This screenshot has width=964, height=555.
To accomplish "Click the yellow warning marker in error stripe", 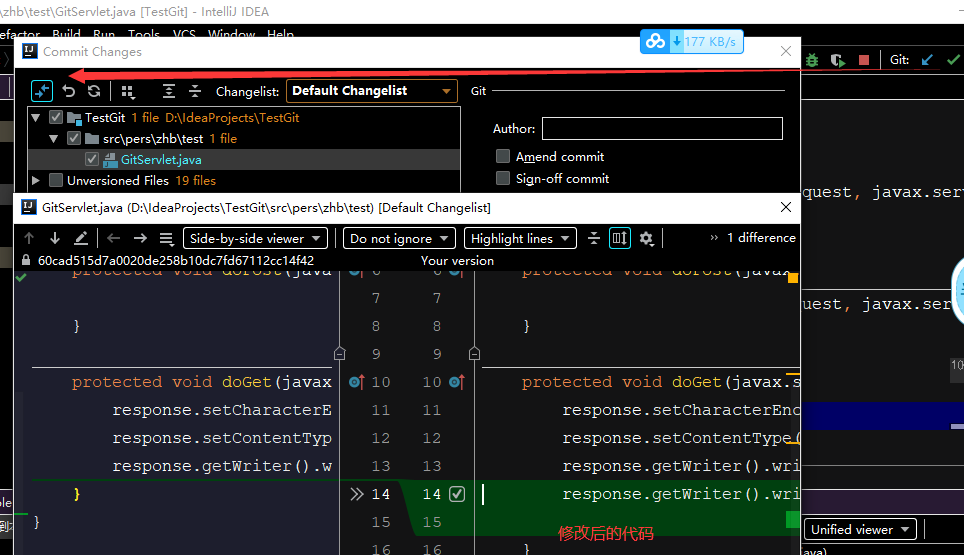I will pos(793,278).
